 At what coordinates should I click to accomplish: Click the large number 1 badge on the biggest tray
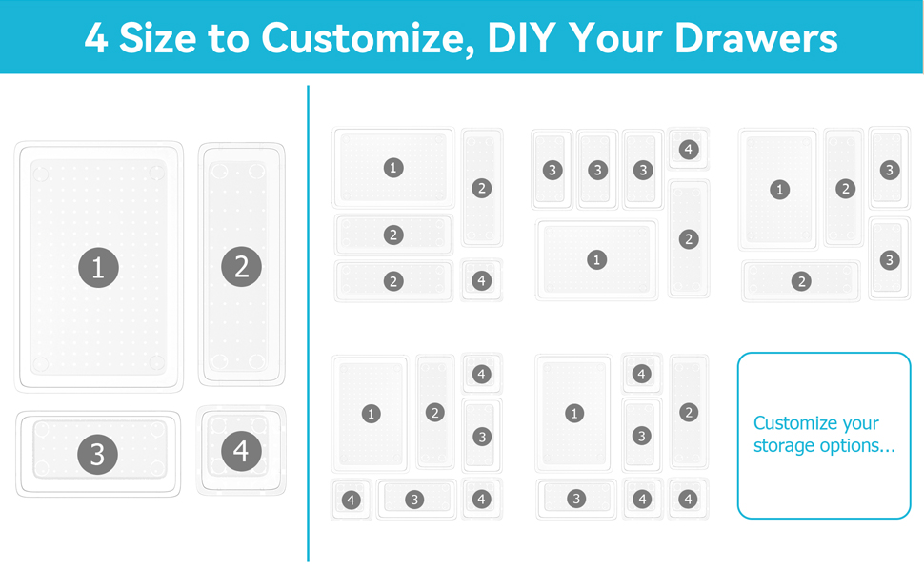[98, 267]
